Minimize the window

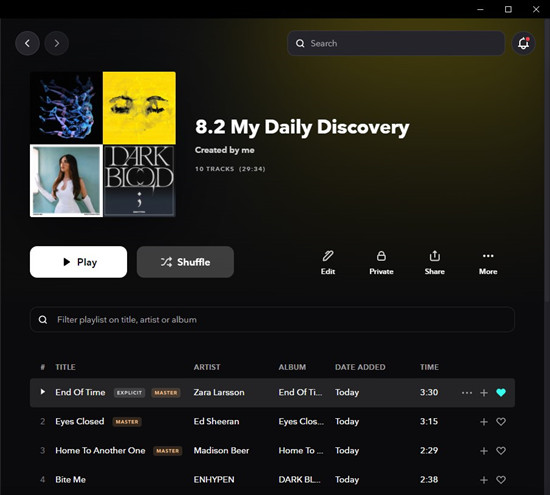[481, 9]
